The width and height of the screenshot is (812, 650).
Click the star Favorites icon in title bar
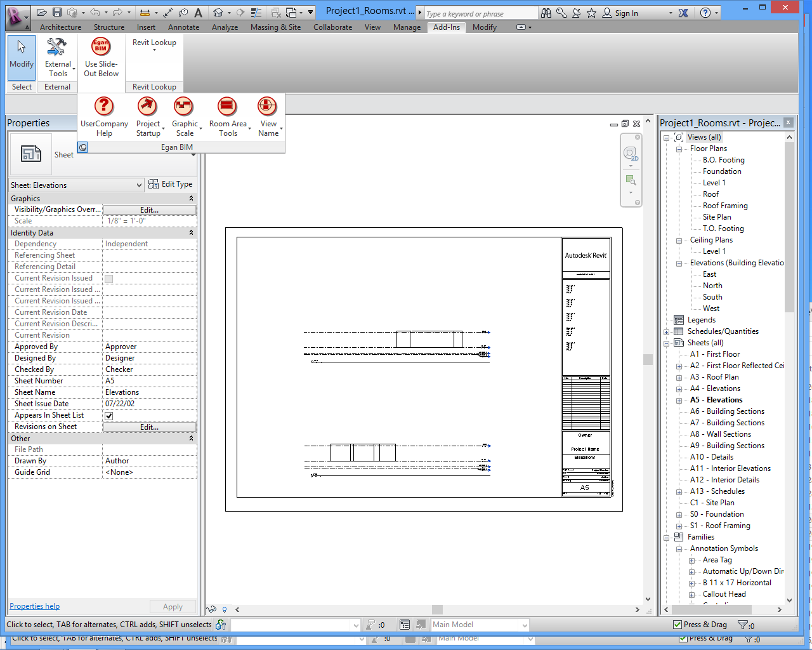point(591,13)
